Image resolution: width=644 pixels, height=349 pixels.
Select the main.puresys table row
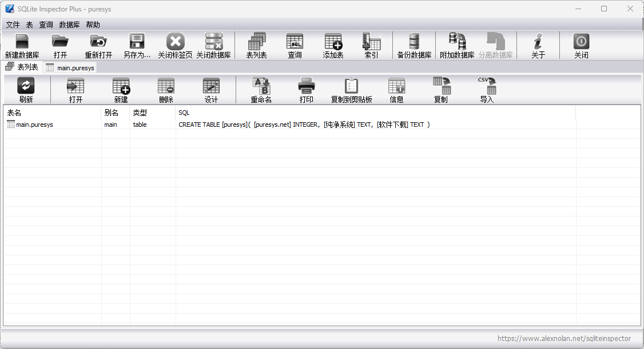[34, 124]
